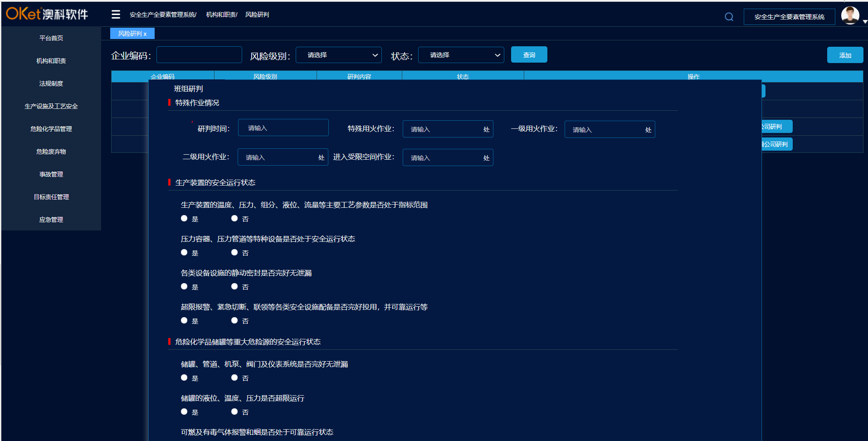Click the search magnifier icon
The width and height of the screenshot is (868, 441).
coord(729,16)
